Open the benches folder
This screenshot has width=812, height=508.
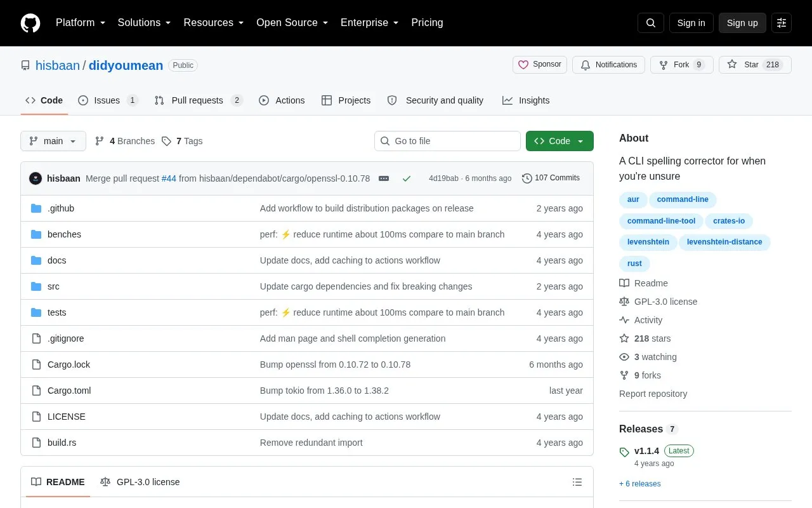pos(64,234)
